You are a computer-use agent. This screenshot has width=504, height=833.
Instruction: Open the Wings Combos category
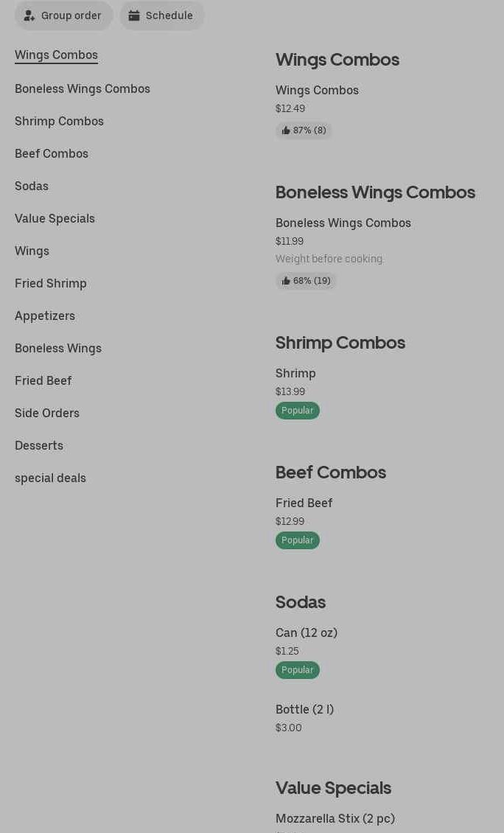(56, 55)
